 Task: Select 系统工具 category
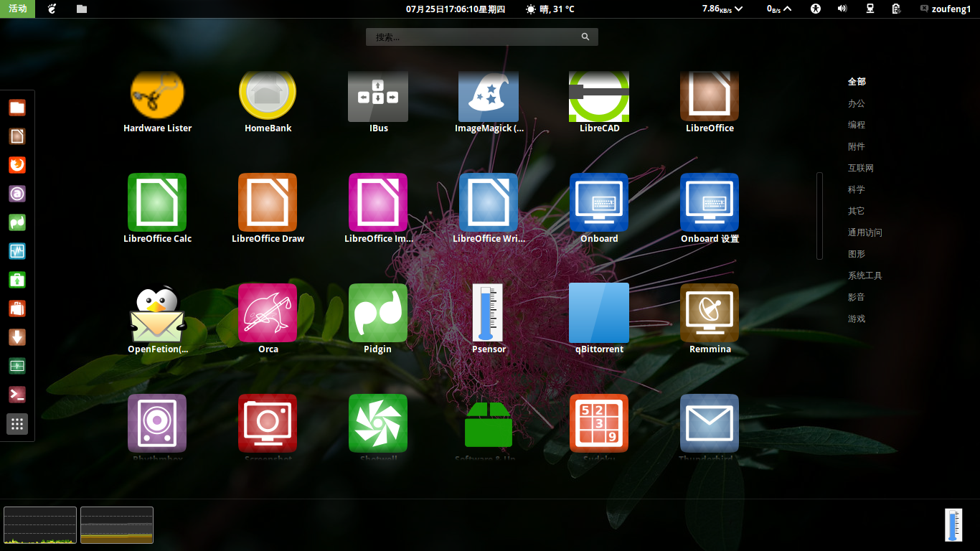(865, 275)
